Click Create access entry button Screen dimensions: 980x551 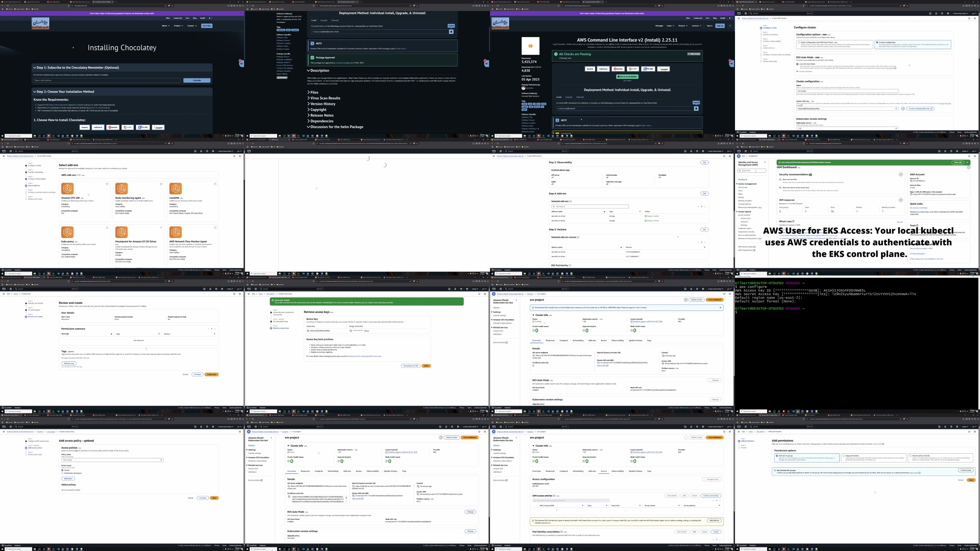tap(711, 496)
